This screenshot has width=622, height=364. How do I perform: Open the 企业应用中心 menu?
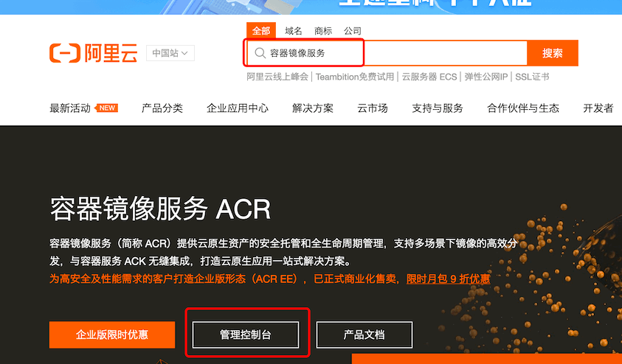(x=238, y=108)
